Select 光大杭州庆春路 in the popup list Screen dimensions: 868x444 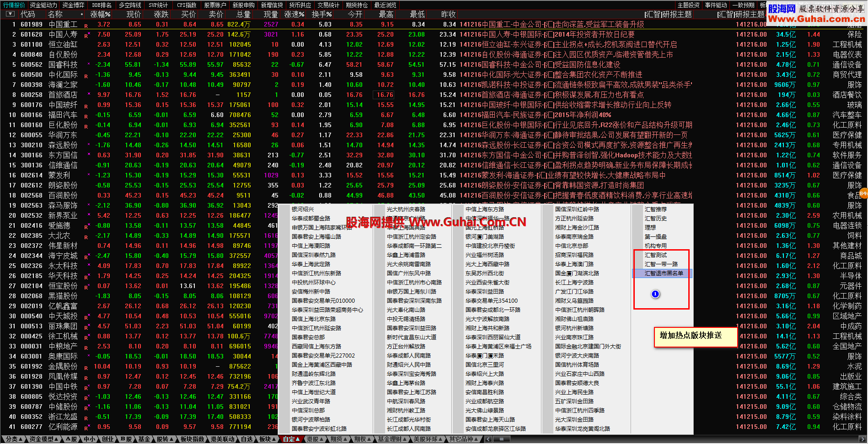(406, 209)
